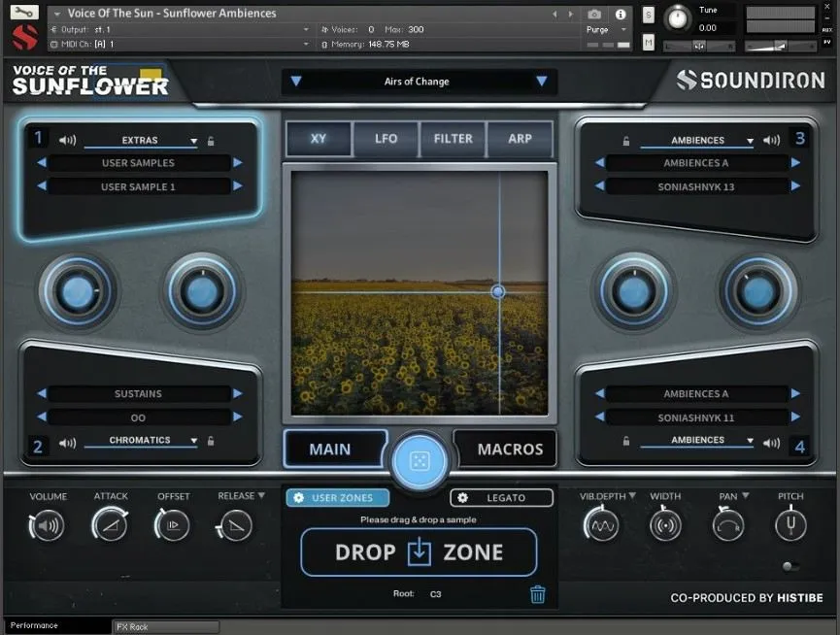Toggle the Solo S button

click(x=649, y=15)
